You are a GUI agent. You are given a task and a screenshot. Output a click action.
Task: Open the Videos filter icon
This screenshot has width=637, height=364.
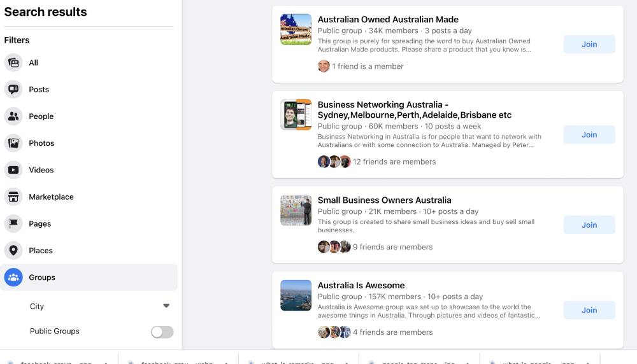pos(13,170)
